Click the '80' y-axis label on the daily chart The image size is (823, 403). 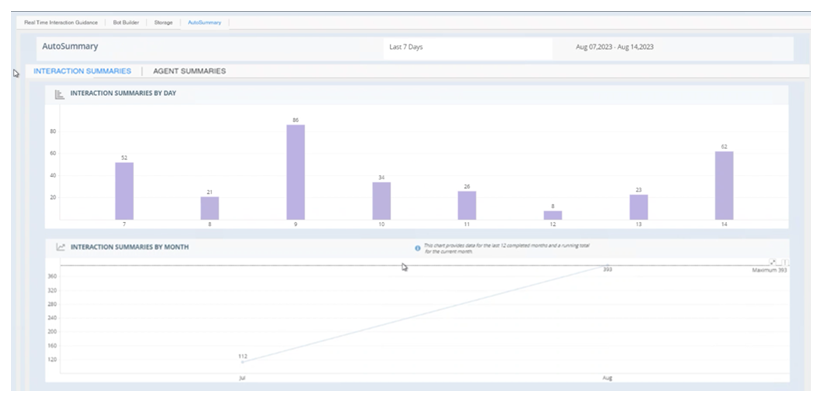click(x=53, y=132)
